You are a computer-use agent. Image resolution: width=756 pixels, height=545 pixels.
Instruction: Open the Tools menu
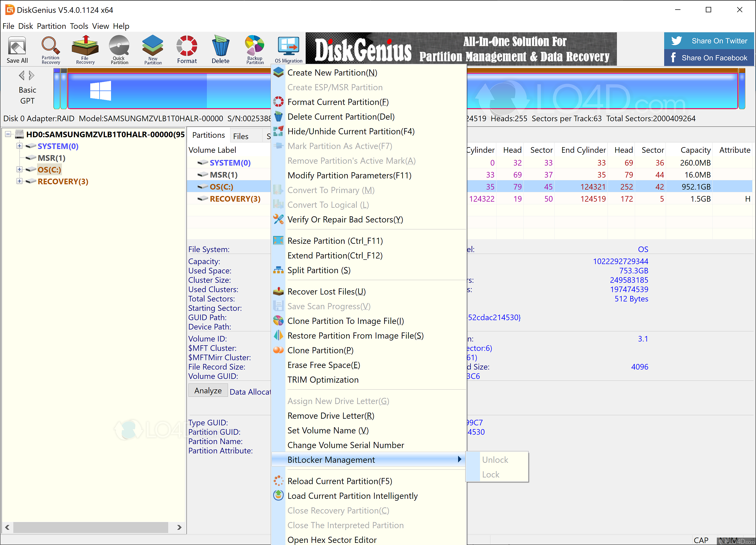pos(79,26)
